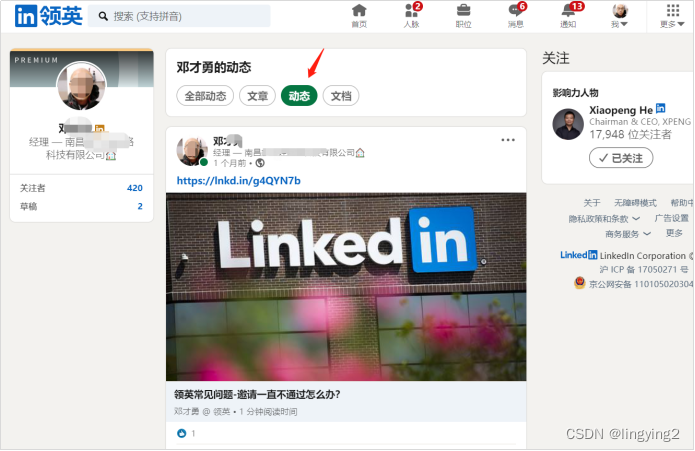
Task: Click the footer LinkedIn logo
Action: click(x=578, y=255)
